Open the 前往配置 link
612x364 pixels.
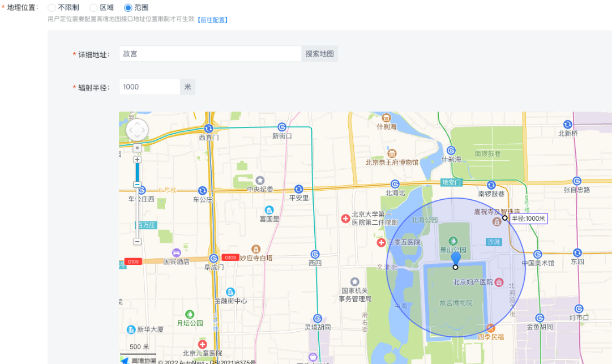[212, 20]
